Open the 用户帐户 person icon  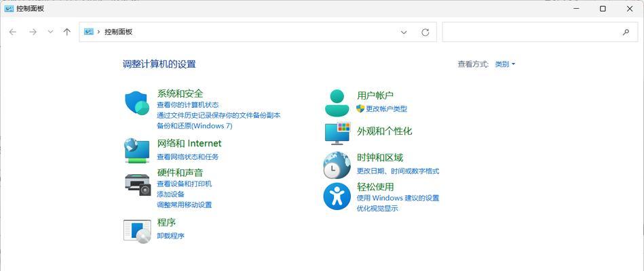(337, 102)
